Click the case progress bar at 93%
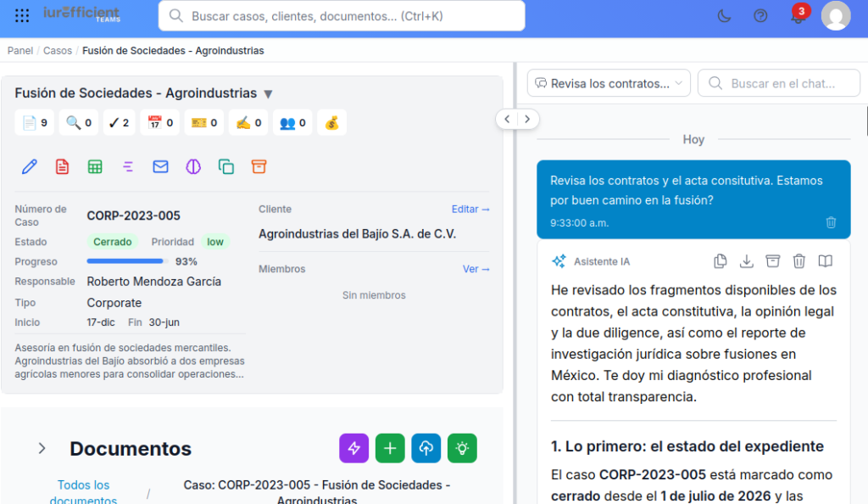868x504 pixels. click(127, 260)
